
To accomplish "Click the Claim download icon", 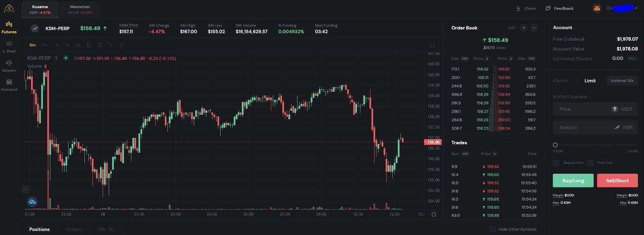I will [x=518, y=8].
